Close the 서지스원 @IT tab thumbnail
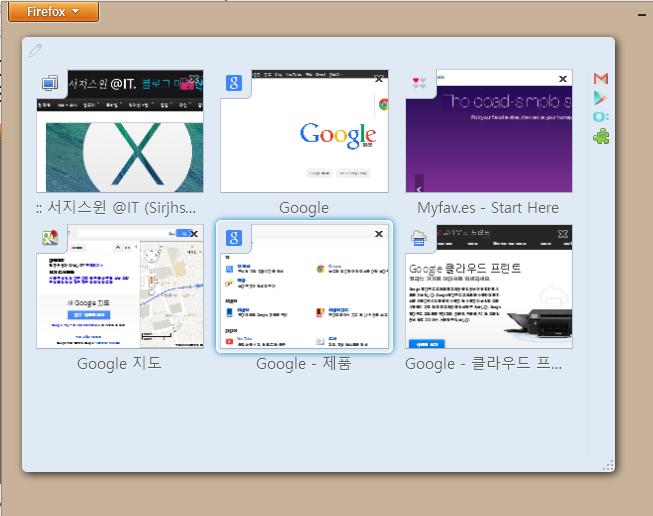 click(x=194, y=79)
